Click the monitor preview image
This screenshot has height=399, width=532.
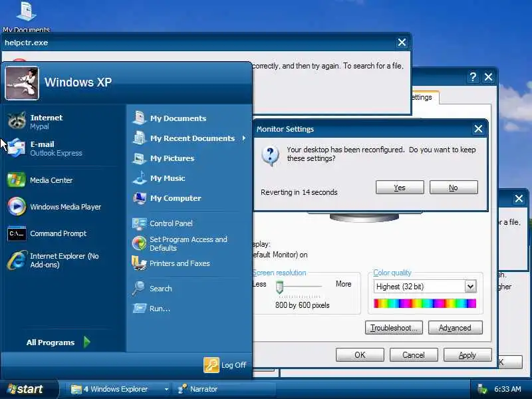(364, 217)
